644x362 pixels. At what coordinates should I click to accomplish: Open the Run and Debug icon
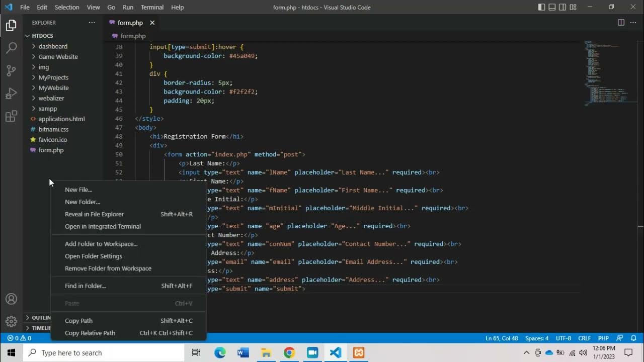11,94
